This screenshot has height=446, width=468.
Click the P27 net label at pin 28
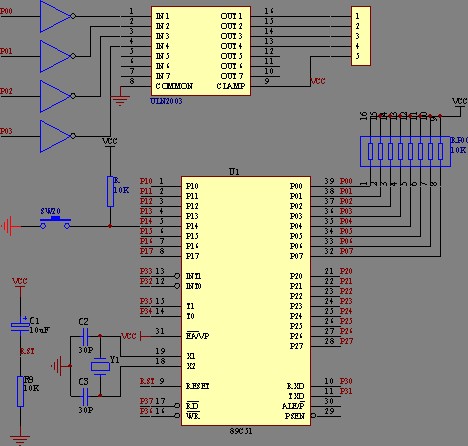coord(346,341)
